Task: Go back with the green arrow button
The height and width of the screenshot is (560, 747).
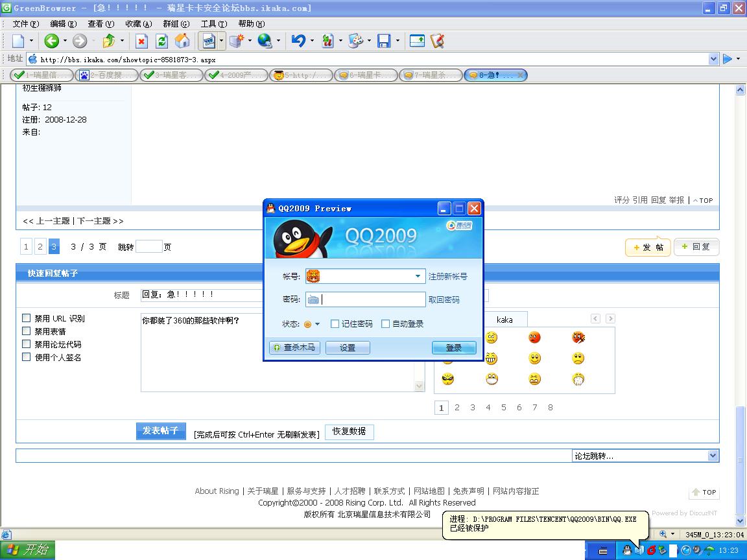Action: 51,41
